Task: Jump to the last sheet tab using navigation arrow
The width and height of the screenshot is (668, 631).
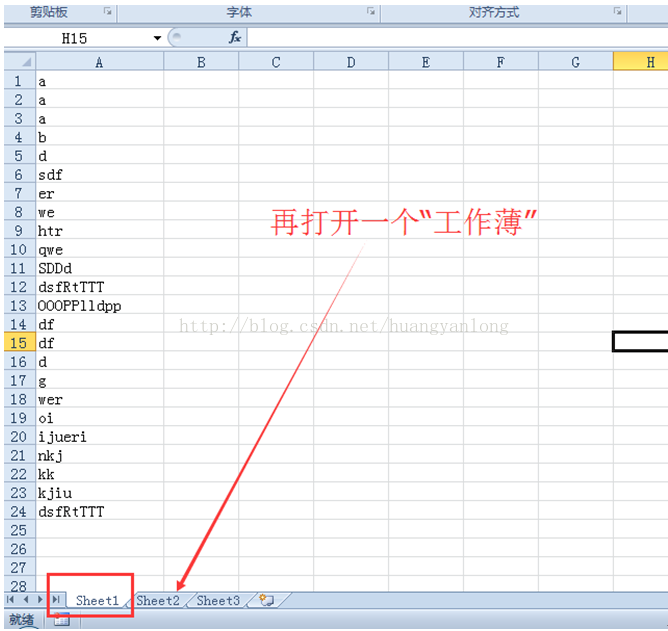Action: 56,599
